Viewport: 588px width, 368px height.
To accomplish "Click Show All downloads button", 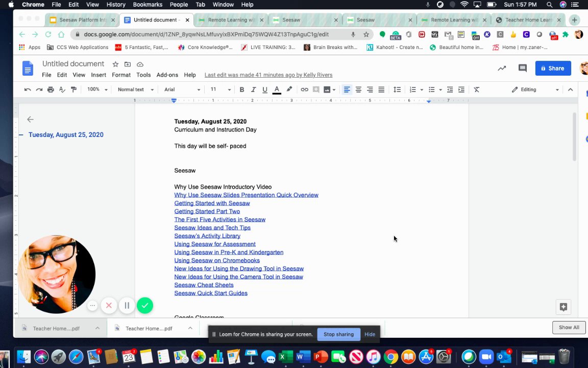I will (x=569, y=328).
